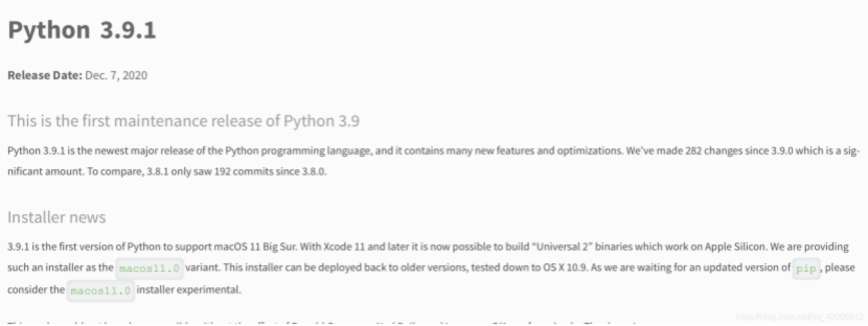Image resolution: width=868 pixels, height=326 pixels.
Task: Click the macos11.0 badge before "installer experimental"
Action: pyautogui.click(x=100, y=290)
